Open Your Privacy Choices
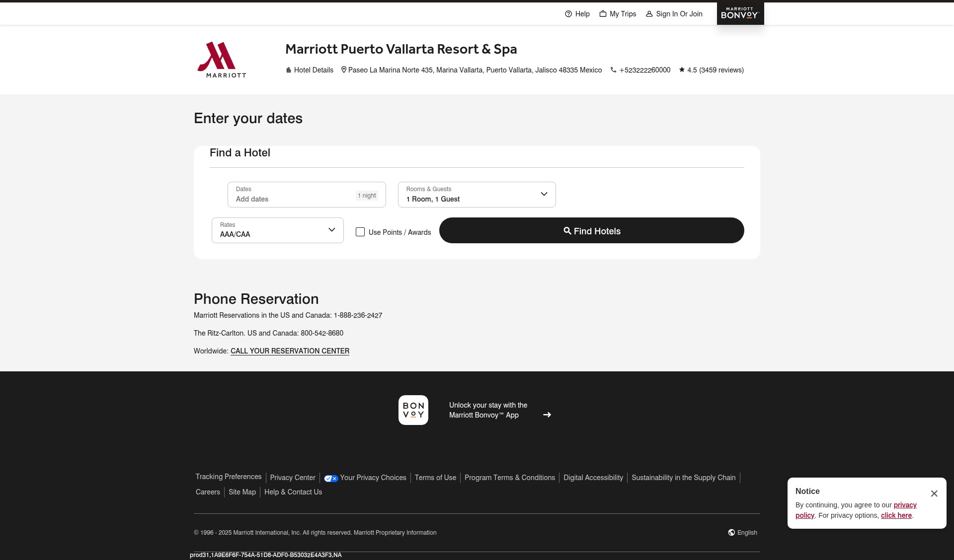The image size is (954, 560). 373,478
